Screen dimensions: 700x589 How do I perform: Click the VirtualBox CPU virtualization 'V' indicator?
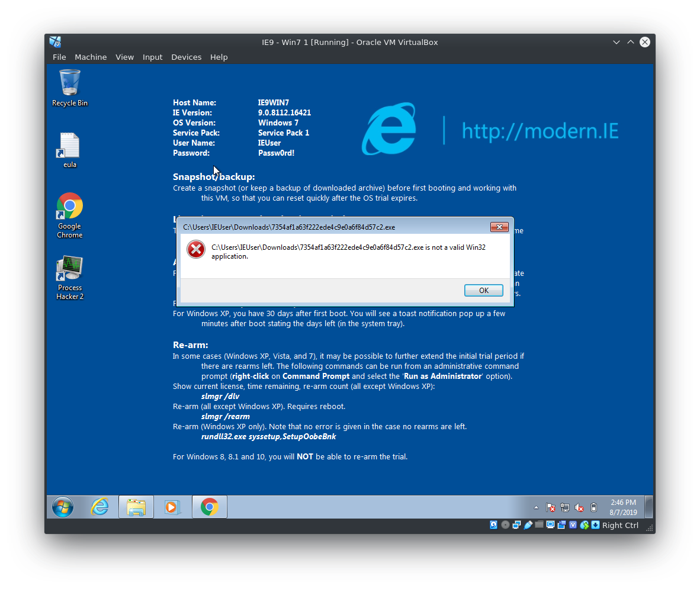point(573,525)
